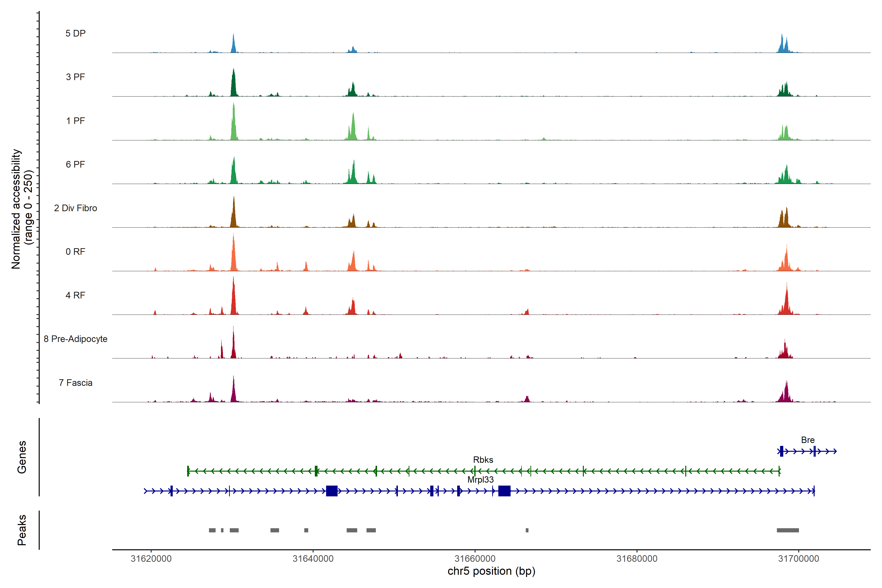Click the 0 RF track label

click(x=75, y=252)
